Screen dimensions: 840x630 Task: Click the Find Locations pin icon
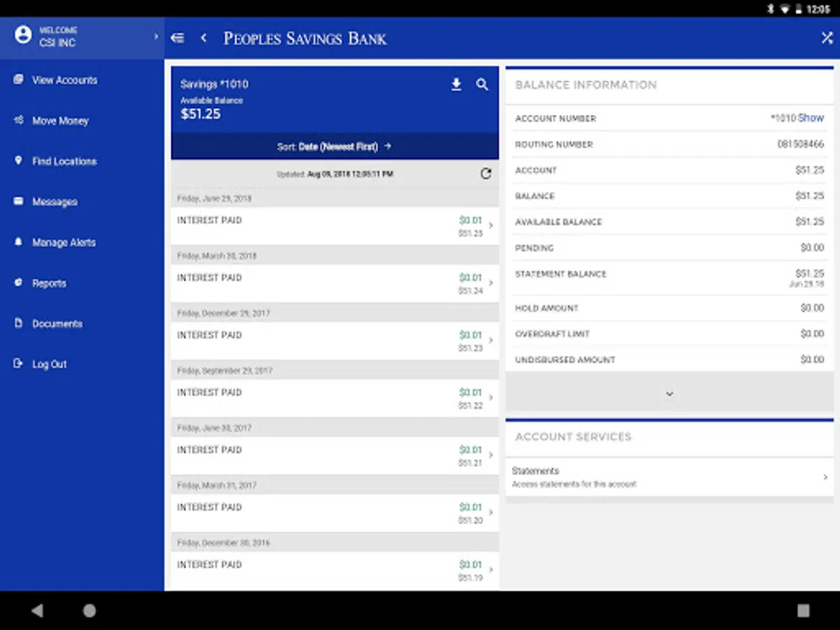(x=18, y=161)
